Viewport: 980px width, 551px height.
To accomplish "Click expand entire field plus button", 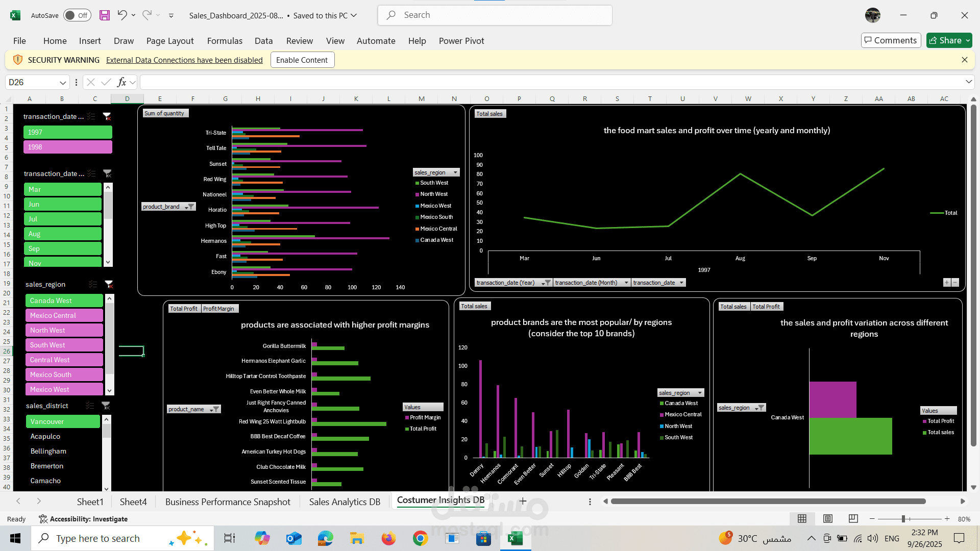I will click(x=947, y=283).
